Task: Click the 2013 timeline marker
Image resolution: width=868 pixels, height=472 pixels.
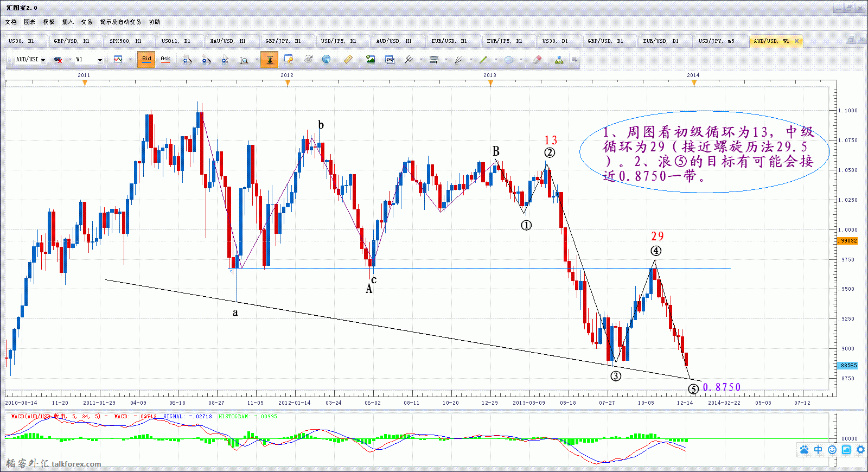Action: pyautogui.click(x=490, y=83)
